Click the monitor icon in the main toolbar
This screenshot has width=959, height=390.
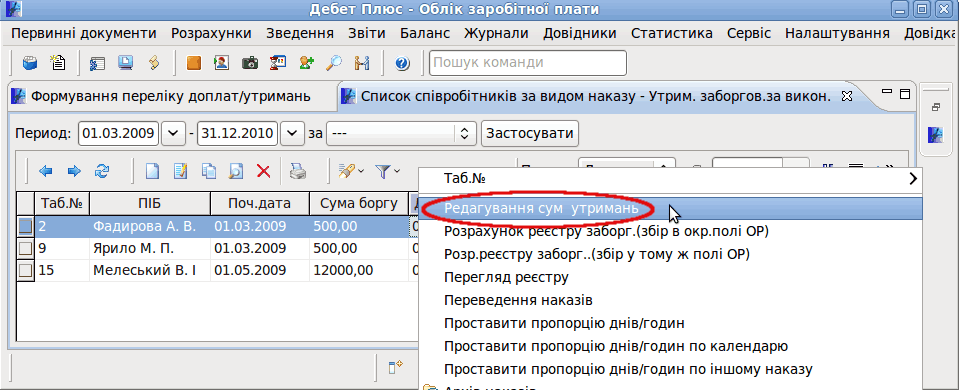point(125,62)
